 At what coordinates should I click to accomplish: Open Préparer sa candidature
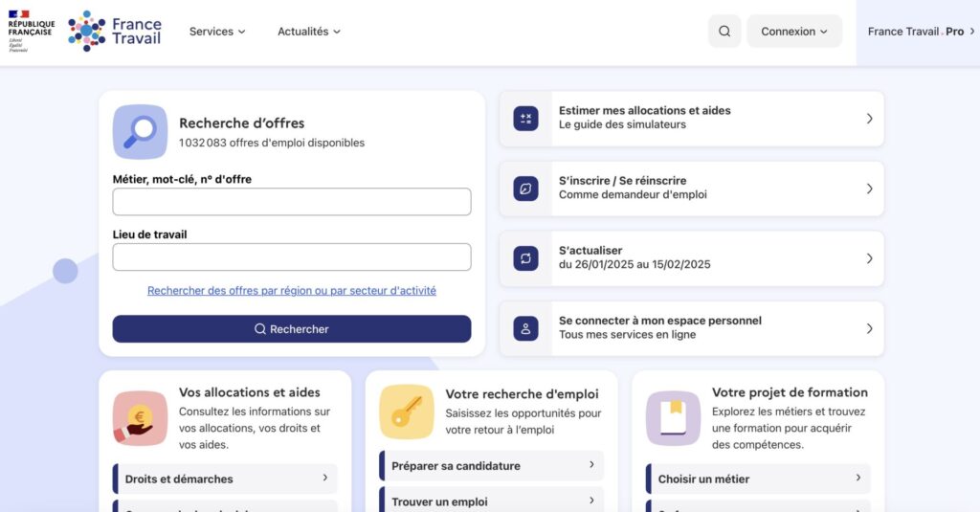click(492, 466)
